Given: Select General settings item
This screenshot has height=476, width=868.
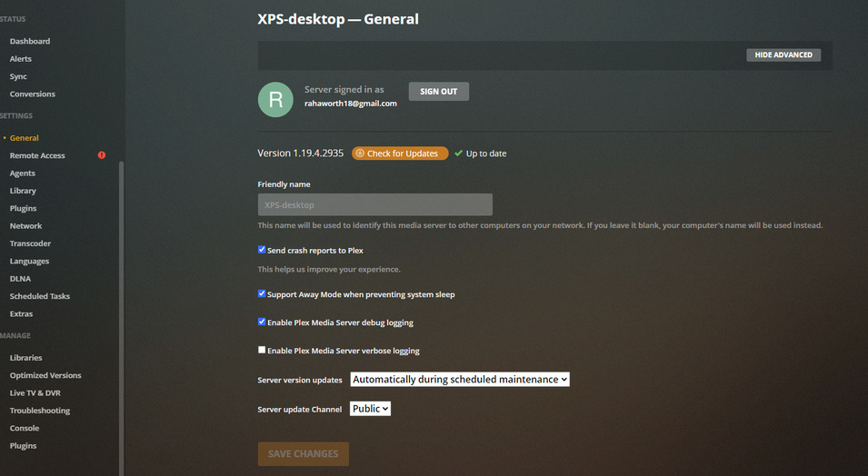Looking at the screenshot, I should pos(25,138).
